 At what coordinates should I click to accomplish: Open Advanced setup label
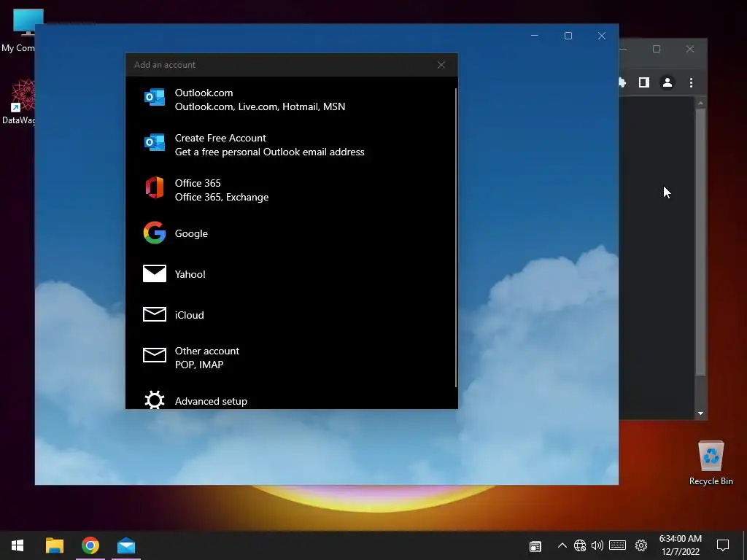click(x=211, y=401)
